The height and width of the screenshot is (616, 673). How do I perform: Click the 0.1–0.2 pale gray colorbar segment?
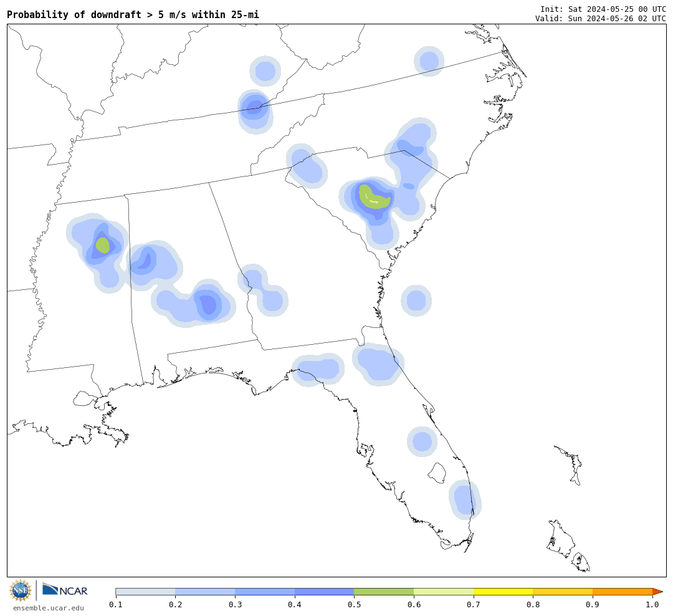coord(145,592)
